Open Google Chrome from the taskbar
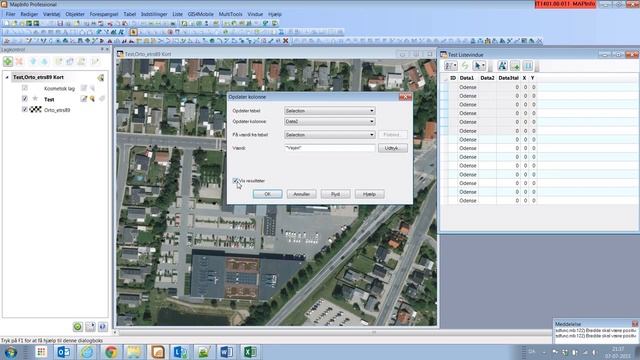Viewport: 640px width, 360px height. coord(111,352)
